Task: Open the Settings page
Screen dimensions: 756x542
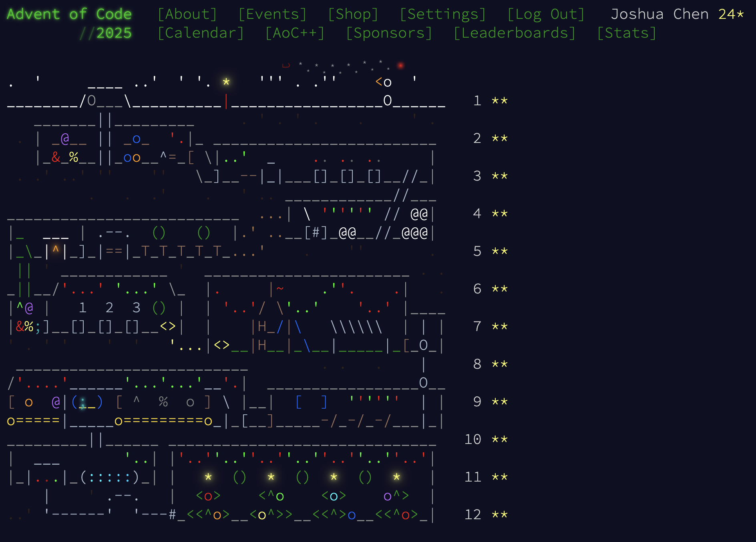Action: [x=442, y=14]
